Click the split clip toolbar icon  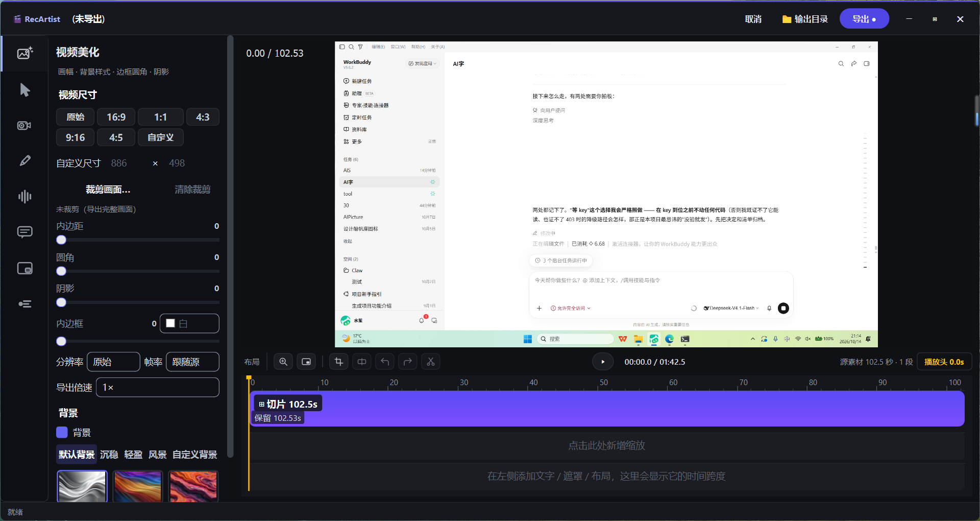point(362,362)
